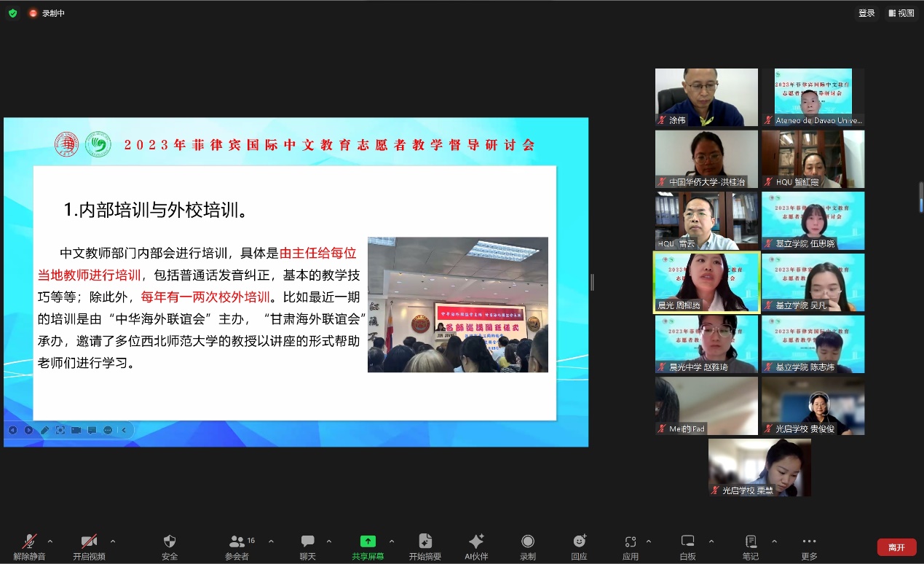
Task: Expand audio options arrow beside 解除静音
Action: point(50,541)
